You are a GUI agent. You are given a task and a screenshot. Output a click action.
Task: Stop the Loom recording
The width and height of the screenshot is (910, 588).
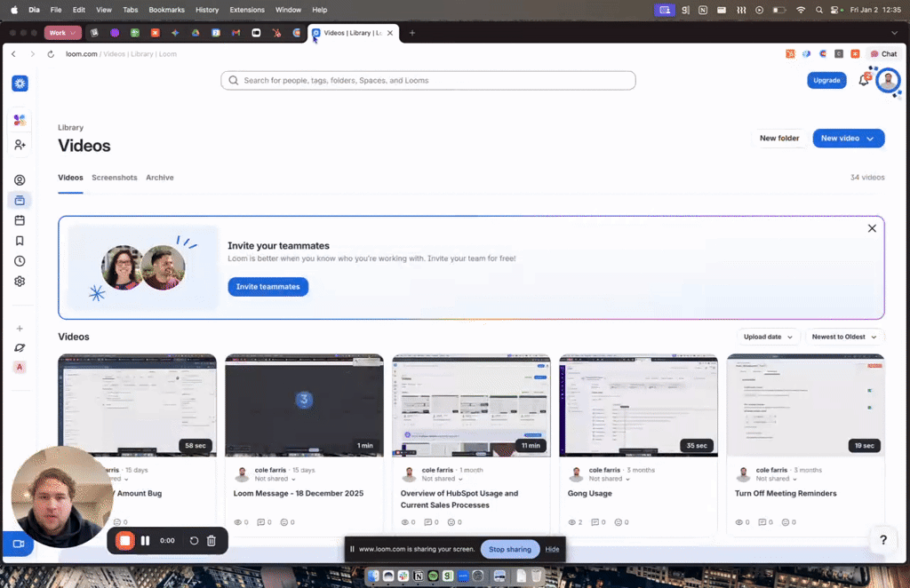point(124,540)
